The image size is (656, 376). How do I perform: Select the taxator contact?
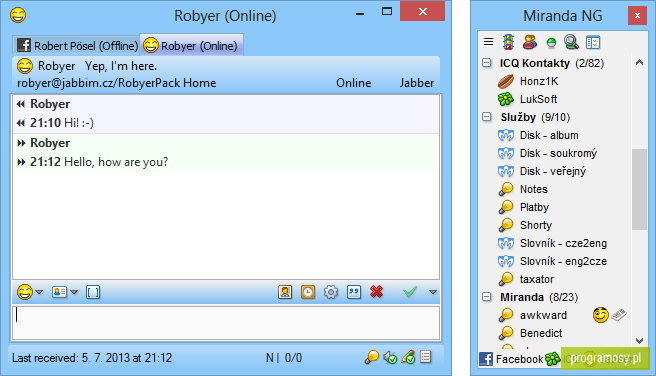(537, 279)
